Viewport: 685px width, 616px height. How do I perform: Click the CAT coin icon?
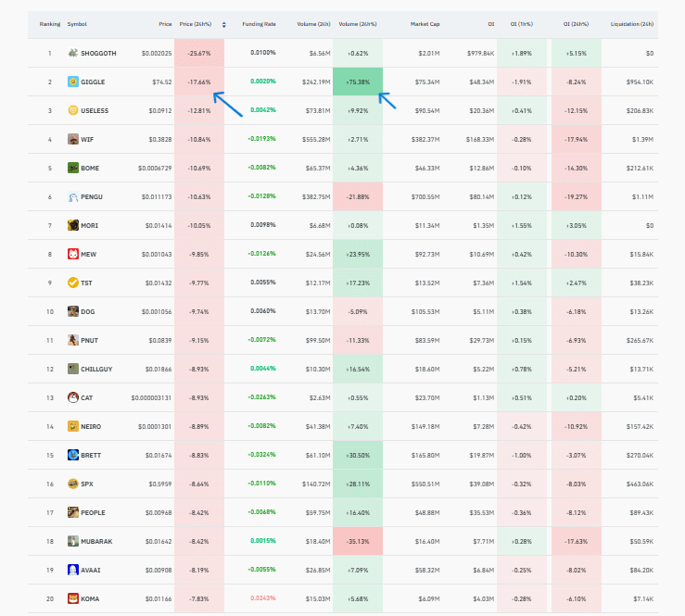click(72, 397)
